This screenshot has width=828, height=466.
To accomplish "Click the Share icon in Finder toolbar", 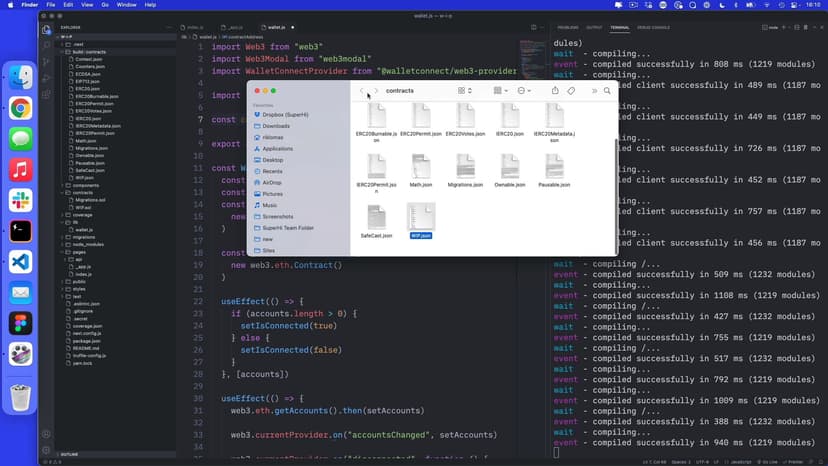I will coord(555,91).
